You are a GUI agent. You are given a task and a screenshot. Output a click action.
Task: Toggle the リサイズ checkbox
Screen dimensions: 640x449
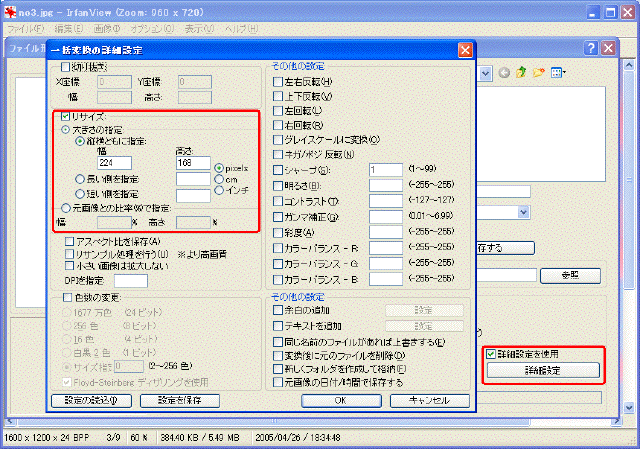[66, 117]
